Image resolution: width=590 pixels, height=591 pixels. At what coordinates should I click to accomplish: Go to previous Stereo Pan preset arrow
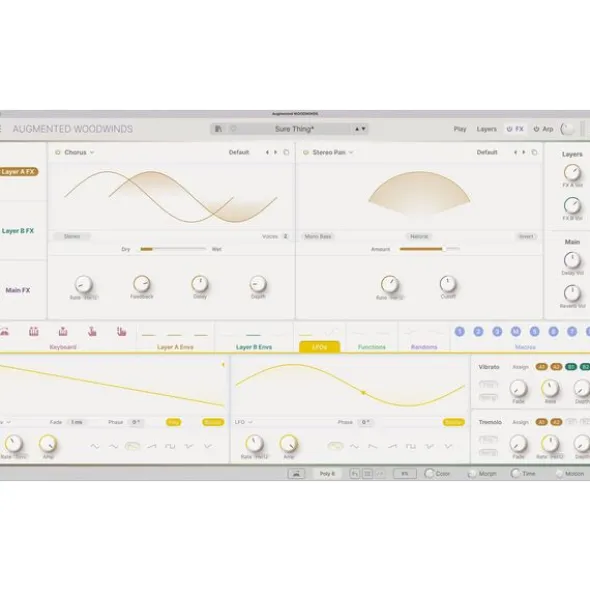point(515,152)
